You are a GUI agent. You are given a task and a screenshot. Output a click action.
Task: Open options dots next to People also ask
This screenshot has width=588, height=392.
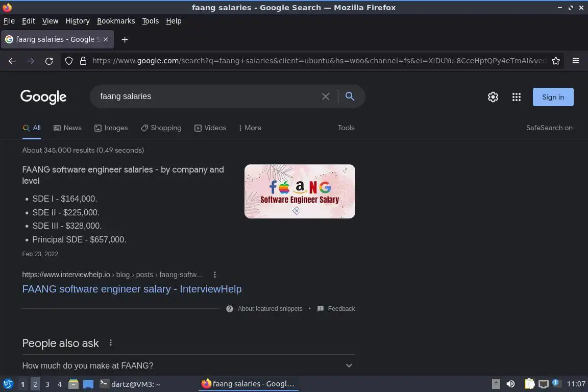tap(111, 342)
